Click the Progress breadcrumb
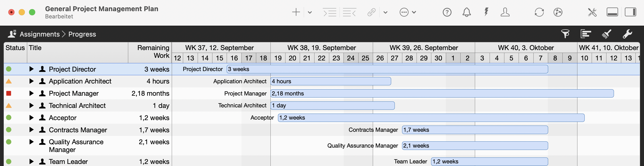Image resolution: width=644 pixels, height=166 pixels. [82, 34]
